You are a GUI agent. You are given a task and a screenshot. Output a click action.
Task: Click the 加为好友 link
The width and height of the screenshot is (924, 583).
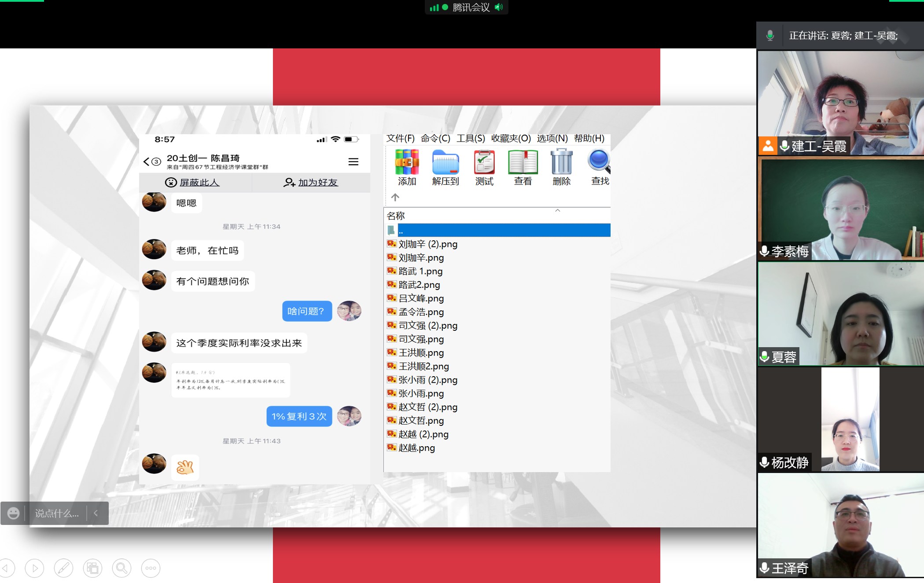(317, 183)
